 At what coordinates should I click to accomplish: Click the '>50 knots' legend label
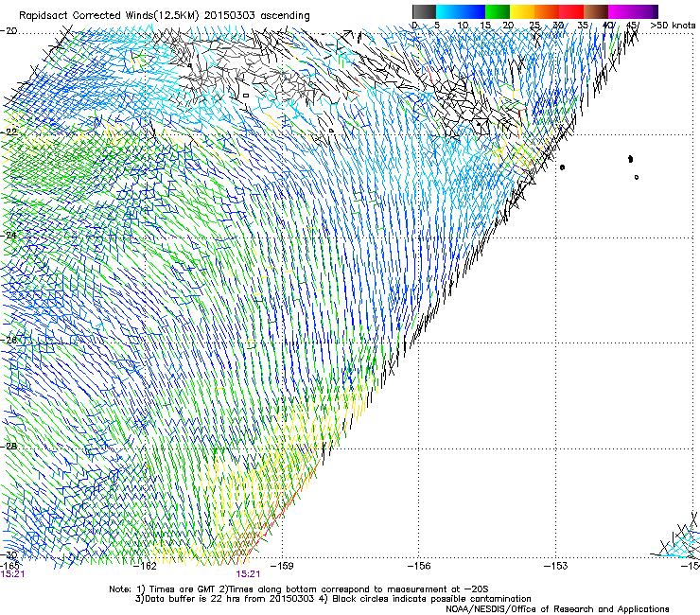(673, 25)
